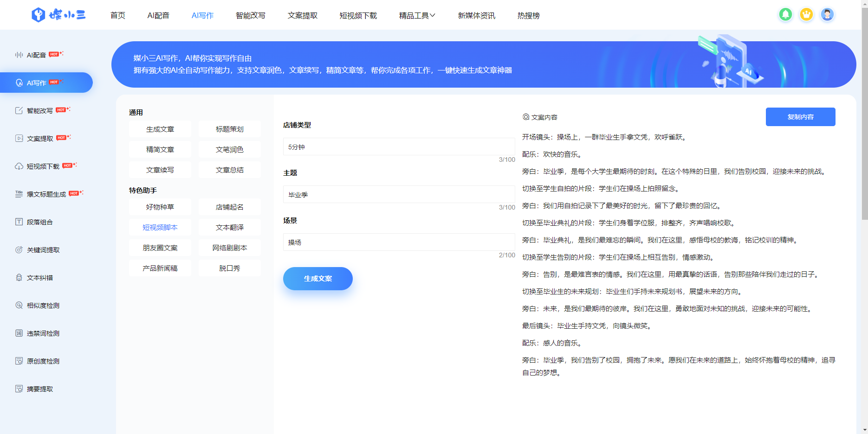Open AI配音 in the top navigation
This screenshot has width=868, height=434.
click(x=158, y=15)
